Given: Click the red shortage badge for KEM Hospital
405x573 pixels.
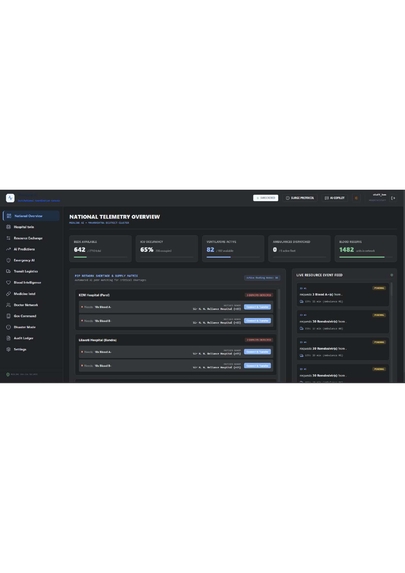Looking at the screenshot, I should (259, 295).
